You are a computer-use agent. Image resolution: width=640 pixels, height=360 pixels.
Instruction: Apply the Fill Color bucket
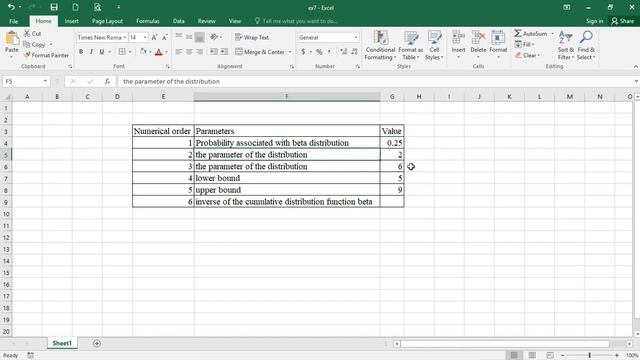(x=143, y=51)
